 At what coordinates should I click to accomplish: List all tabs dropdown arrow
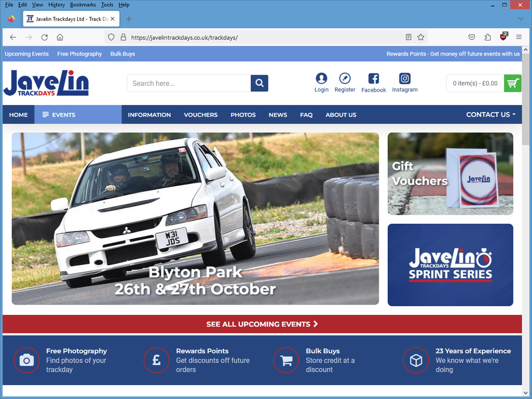coord(520,19)
